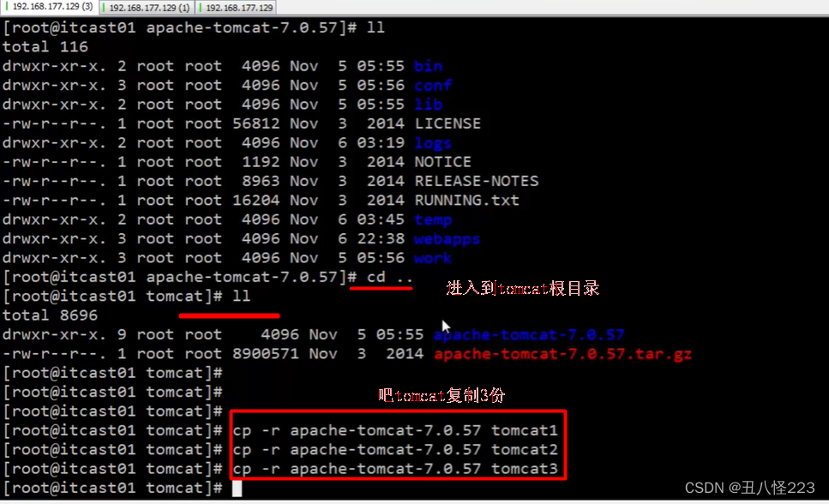Select the NOTICE file name

point(442,162)
